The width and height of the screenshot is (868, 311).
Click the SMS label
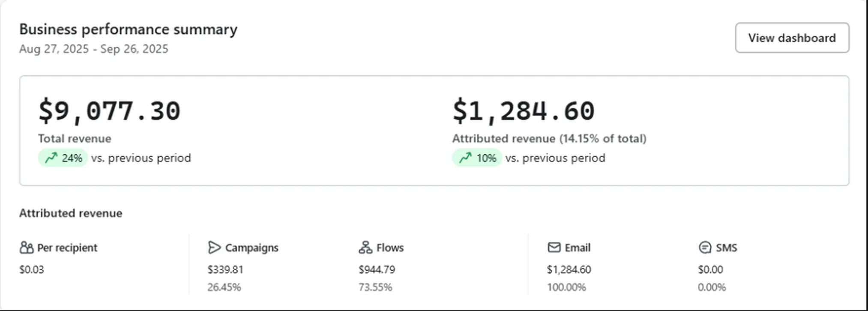(727, 248)
